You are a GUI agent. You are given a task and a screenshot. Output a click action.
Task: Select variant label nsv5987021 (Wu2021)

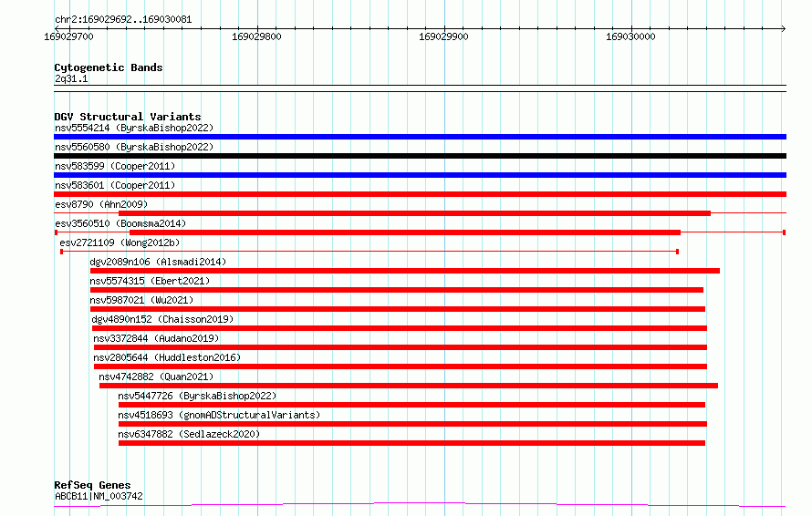(141, 300)
